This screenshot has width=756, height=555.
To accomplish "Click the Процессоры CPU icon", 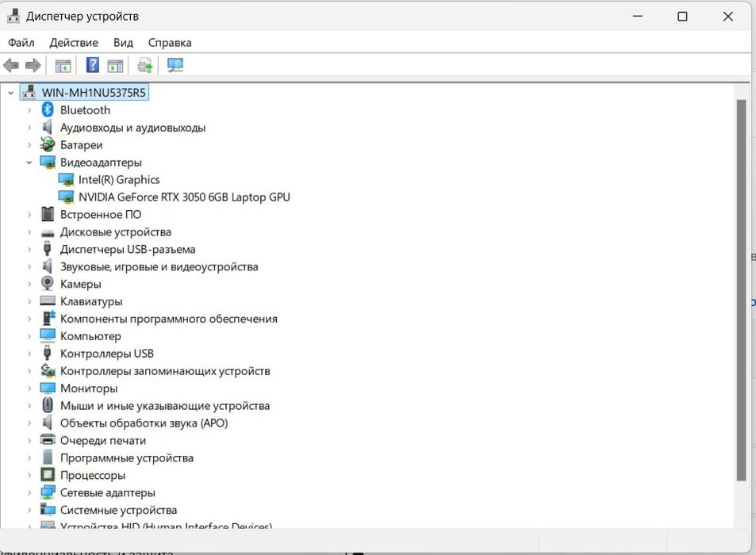I will coord(48,475).
